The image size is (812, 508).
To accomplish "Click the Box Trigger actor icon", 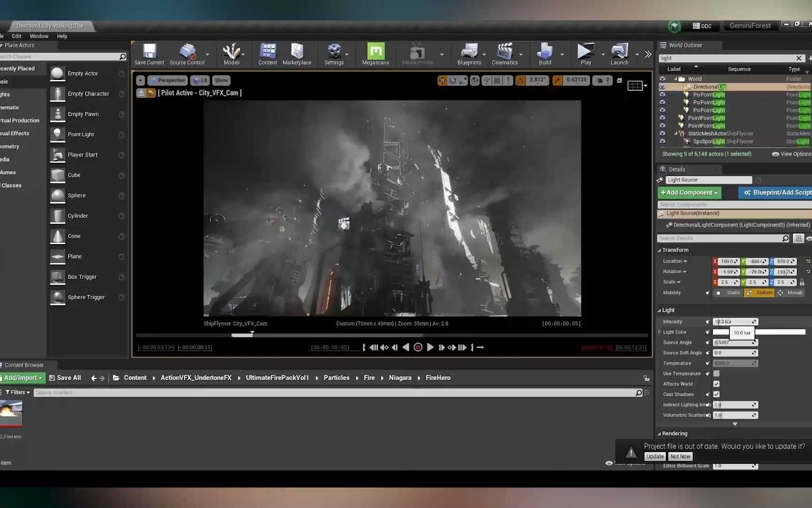I will [58, 277].
